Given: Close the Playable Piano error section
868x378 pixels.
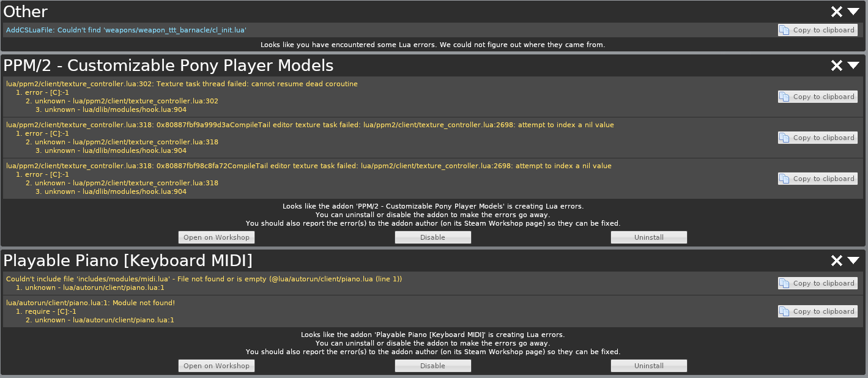Looking at the screenshot, I should click(x=837, y=261).
